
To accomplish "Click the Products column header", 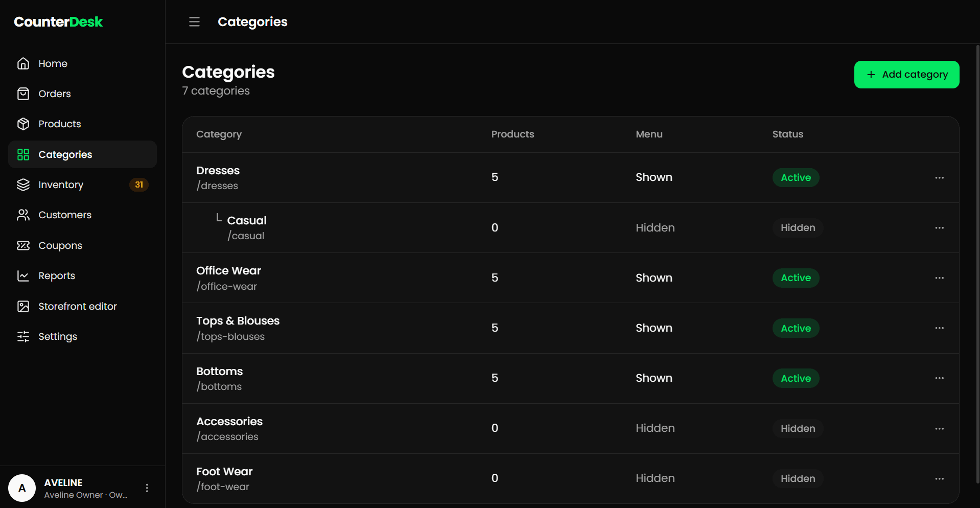I will pos(512,134).
